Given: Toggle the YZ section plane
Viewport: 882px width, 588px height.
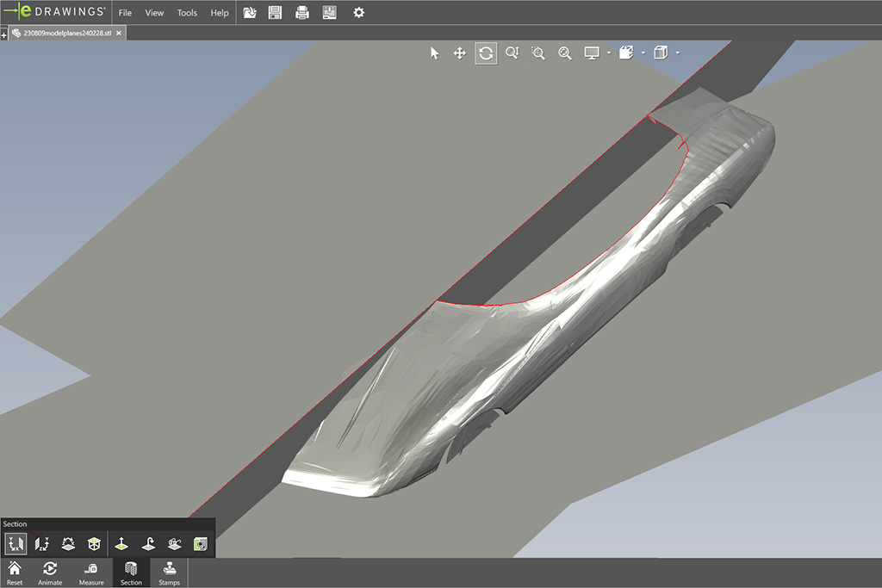Looking at the screenshot, I should [41, 544].
